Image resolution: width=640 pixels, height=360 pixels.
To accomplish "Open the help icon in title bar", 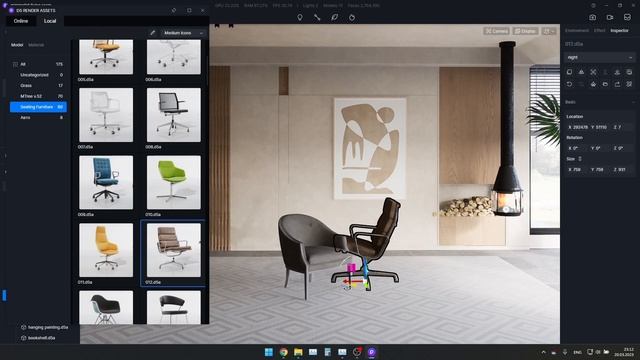I will (x=593, y=5).
